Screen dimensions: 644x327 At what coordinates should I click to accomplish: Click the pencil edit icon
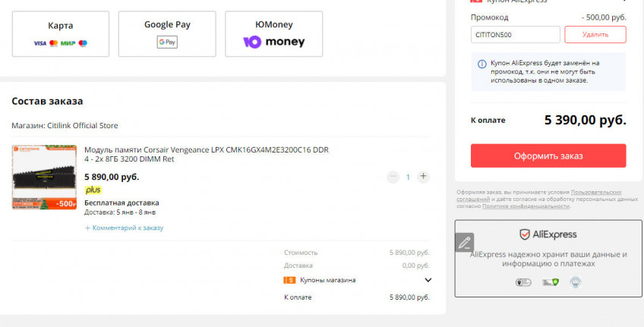click(464, 243)
